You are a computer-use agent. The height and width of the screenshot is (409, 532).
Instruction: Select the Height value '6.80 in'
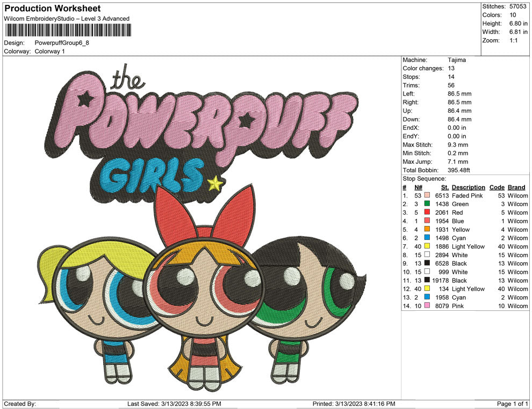(519, 24)
